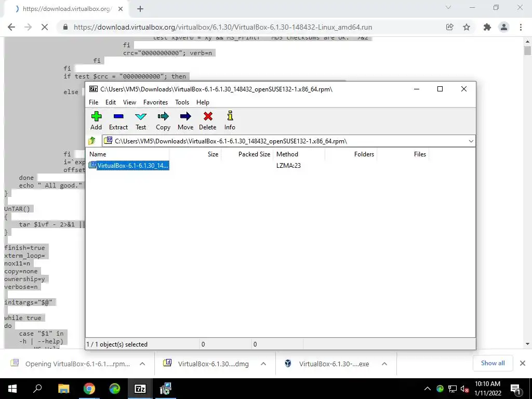Click the Extract toolbar icon

pyautogui.click(x=118, y=121)
